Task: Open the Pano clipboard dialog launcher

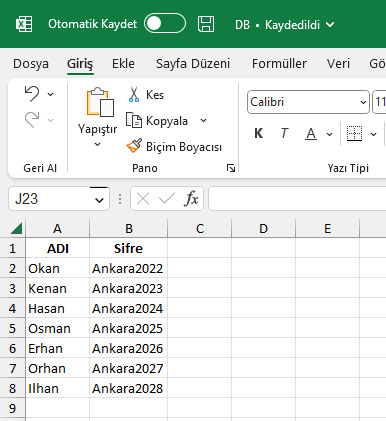Action: pyautogui.click(x=231, y=168)
